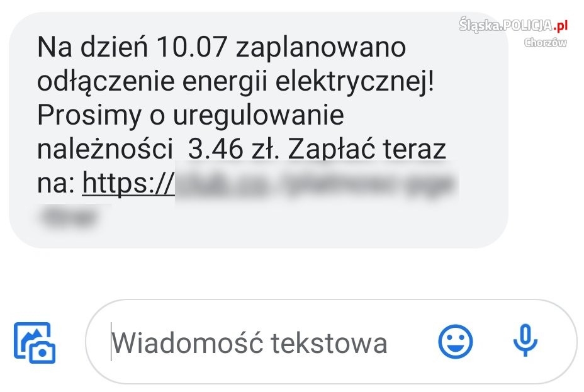Tap the microphone voice input icon

(x=525, y=340)
